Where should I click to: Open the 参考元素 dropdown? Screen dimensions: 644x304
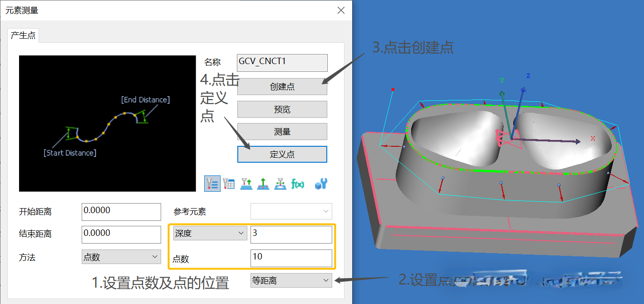tap(291, 211)
